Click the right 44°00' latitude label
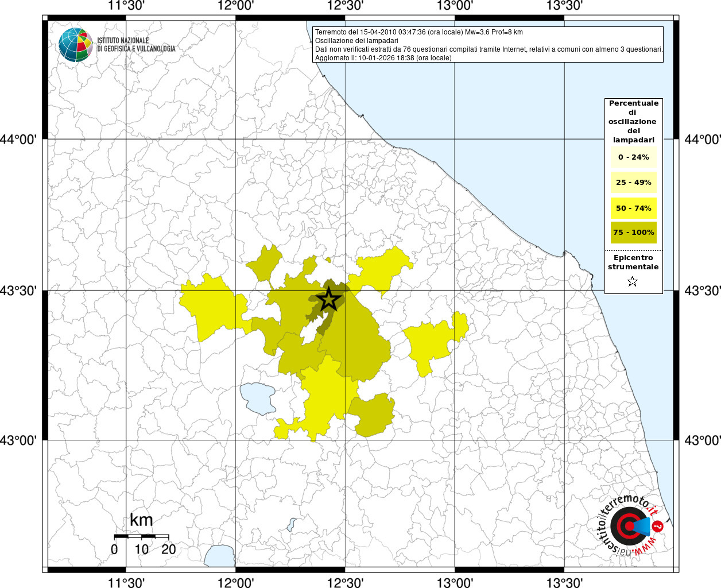Image resolution: width=721 pixels, height=588 pixels. [x=703, y=140]
